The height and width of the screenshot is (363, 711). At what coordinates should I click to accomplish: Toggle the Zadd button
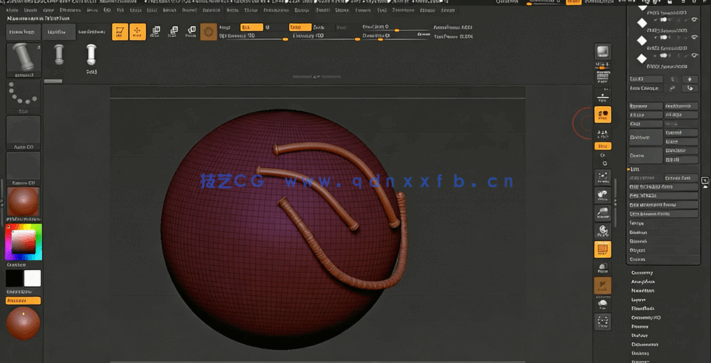coord(300,27)
